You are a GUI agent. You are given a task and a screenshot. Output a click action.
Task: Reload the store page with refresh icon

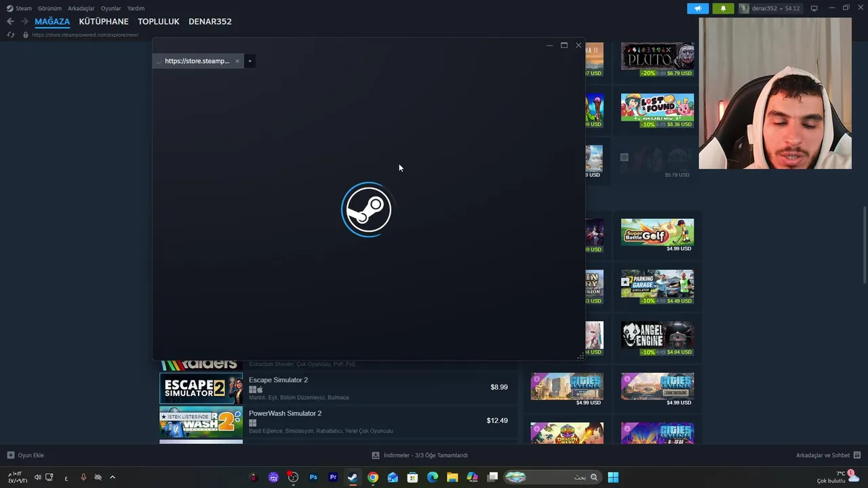[10, 35]
